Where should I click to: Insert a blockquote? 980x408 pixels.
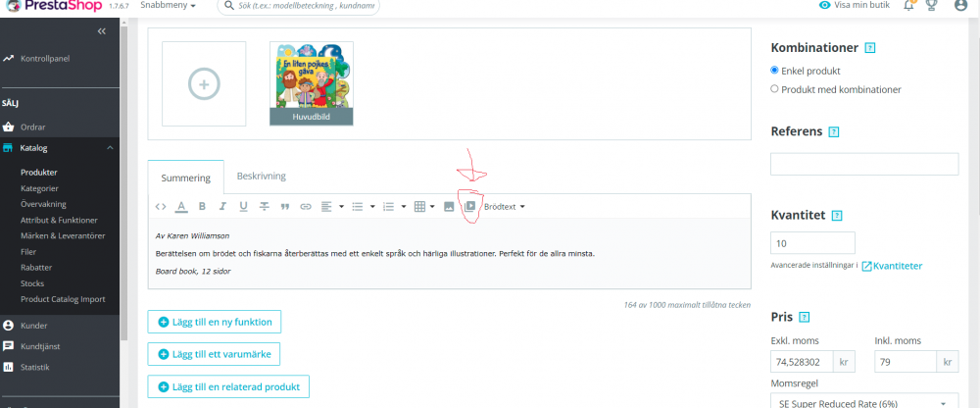[285, 207]
